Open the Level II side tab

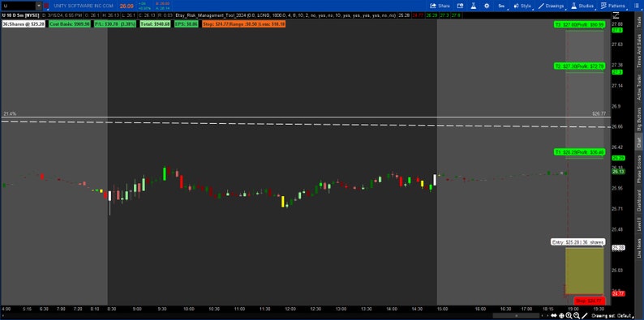click(638, 224)
